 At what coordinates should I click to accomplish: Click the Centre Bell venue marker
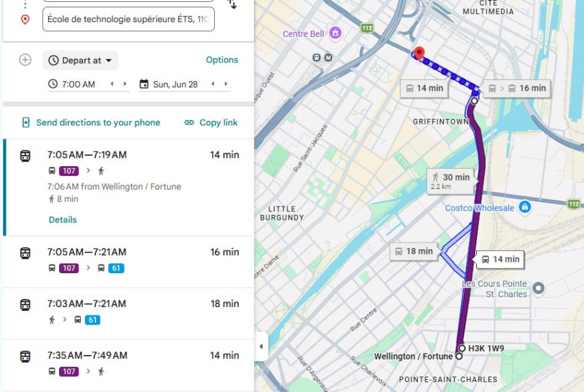pos(335,33)
